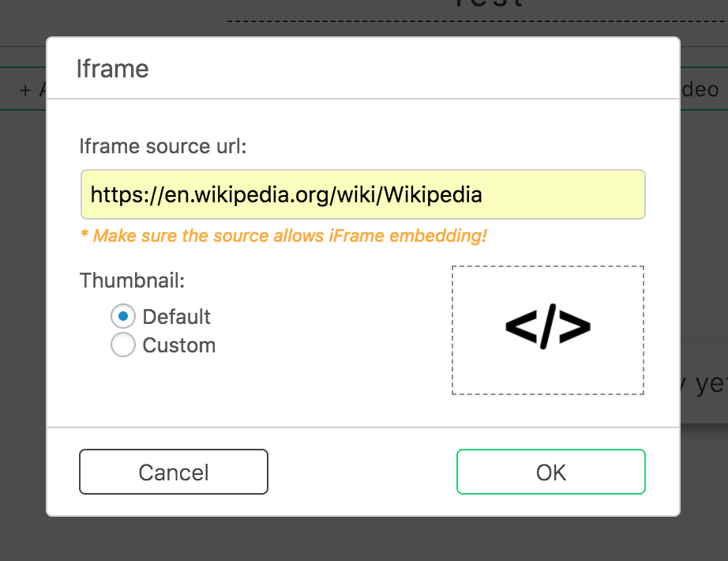Click the "Iframe" dialog title
The width and height of the screenshot is (728, 561).
[x=112, y=69]
